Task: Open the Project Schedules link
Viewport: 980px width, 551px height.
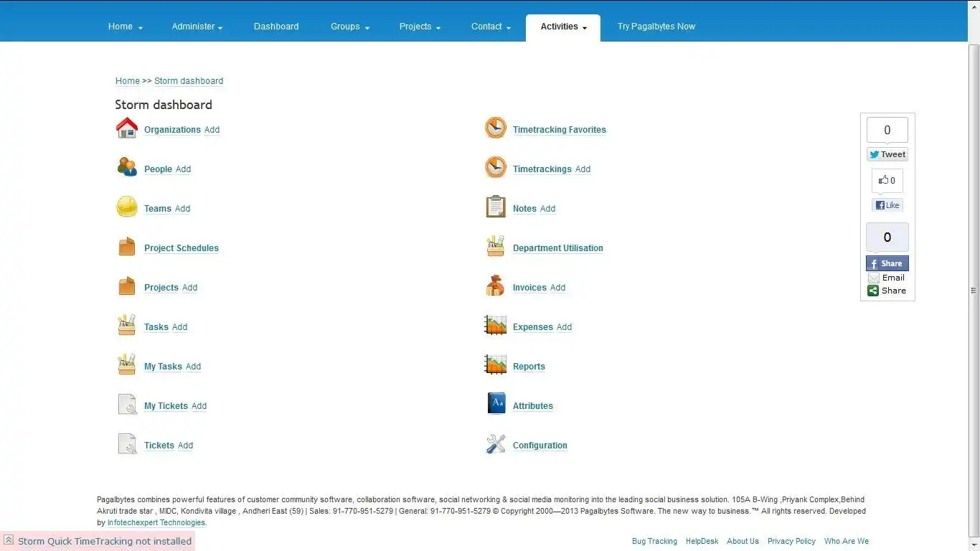Action: (182, 248)
